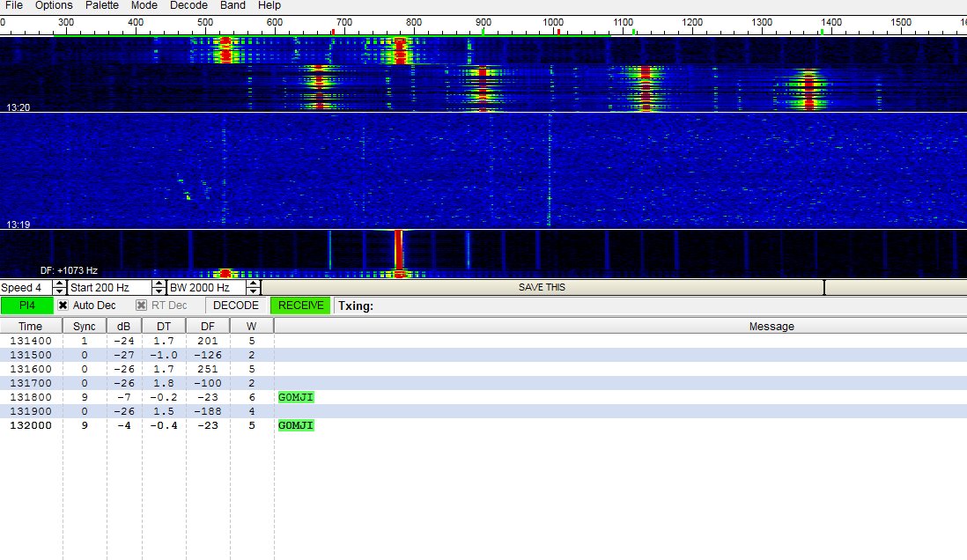This screenshot has width=967, height=560.
Task: Click the SAVE THIS bar
Action: [542, 287]
